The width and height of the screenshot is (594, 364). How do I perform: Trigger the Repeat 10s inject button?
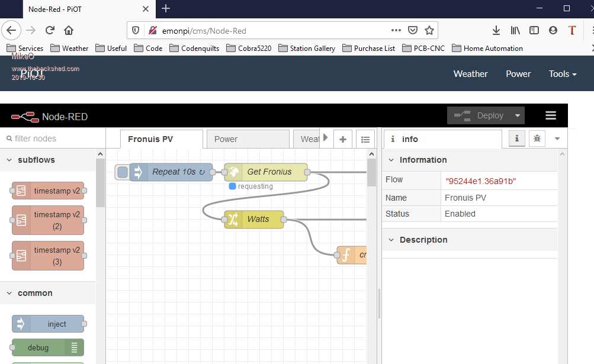(x=123, y=172)
